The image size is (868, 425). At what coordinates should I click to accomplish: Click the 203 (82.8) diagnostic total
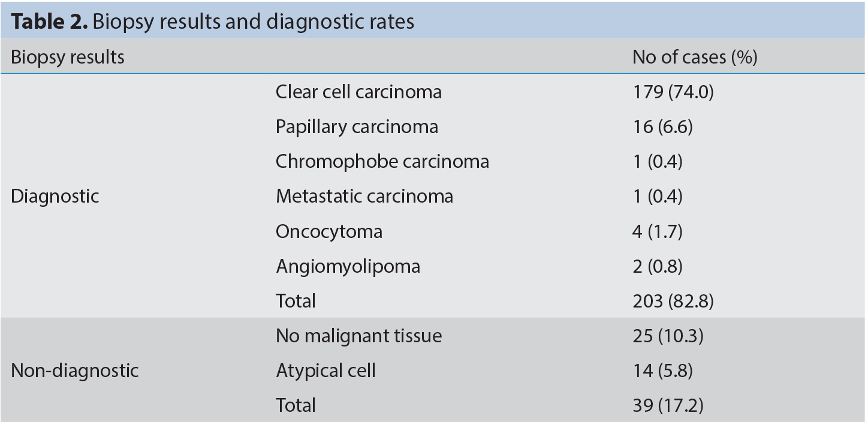(673, 301)
